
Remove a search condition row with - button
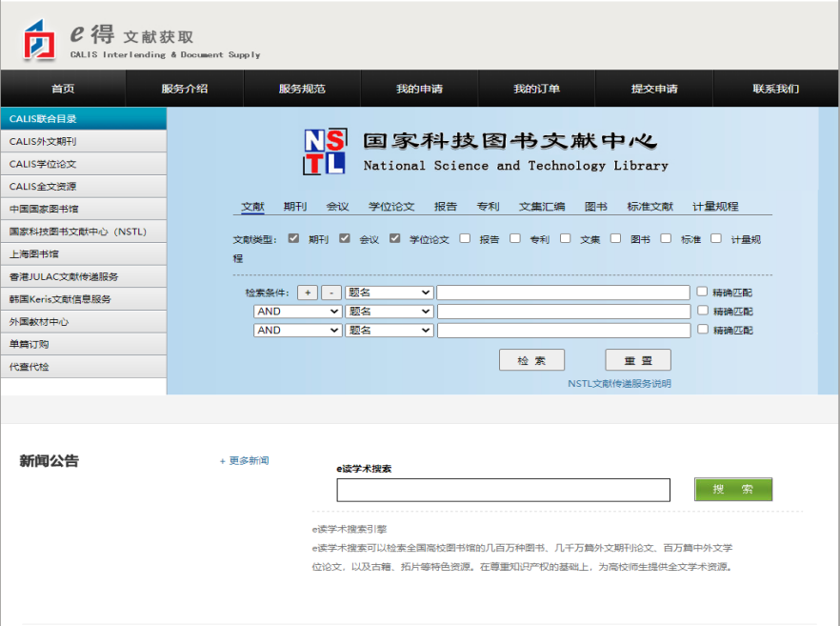coord(330,293)
